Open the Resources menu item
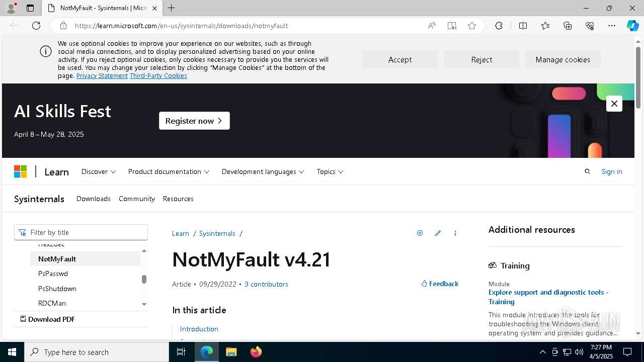This screenshot has height=362, width=644. (x=178, y=199)
